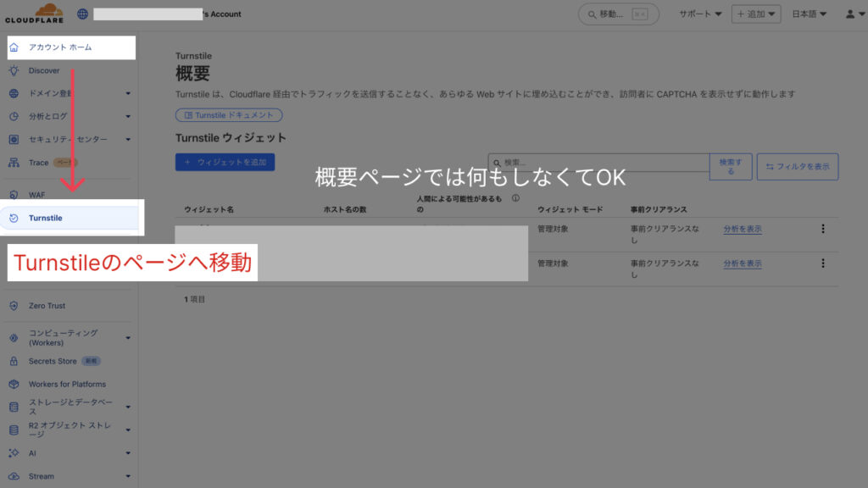Click the home icon in the sidebar
The width and height of the screenshot is (868, 488).
(x=14, y=47)
